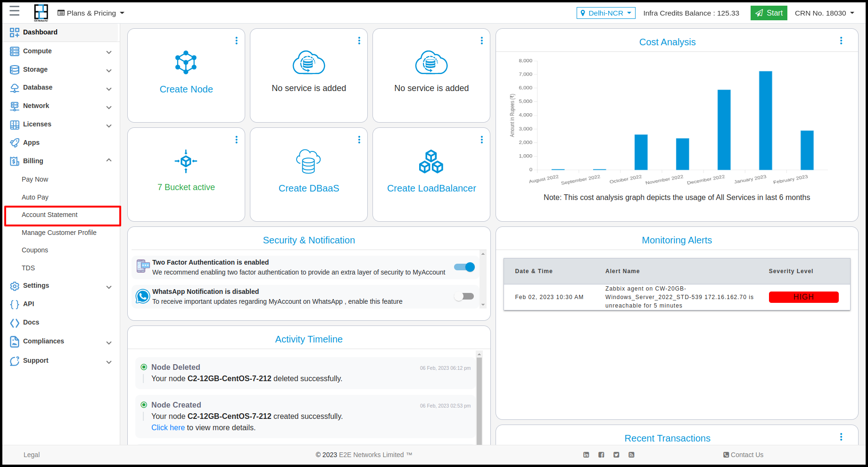868x467 pixels.
Task: Open Facebook icon in footer
Action: [x=601, y=455]
